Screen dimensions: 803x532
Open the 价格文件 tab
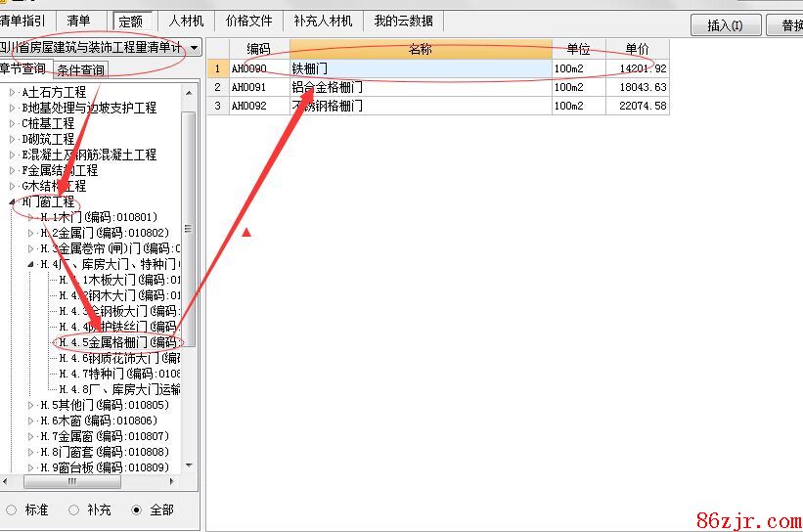coord(249,21)
